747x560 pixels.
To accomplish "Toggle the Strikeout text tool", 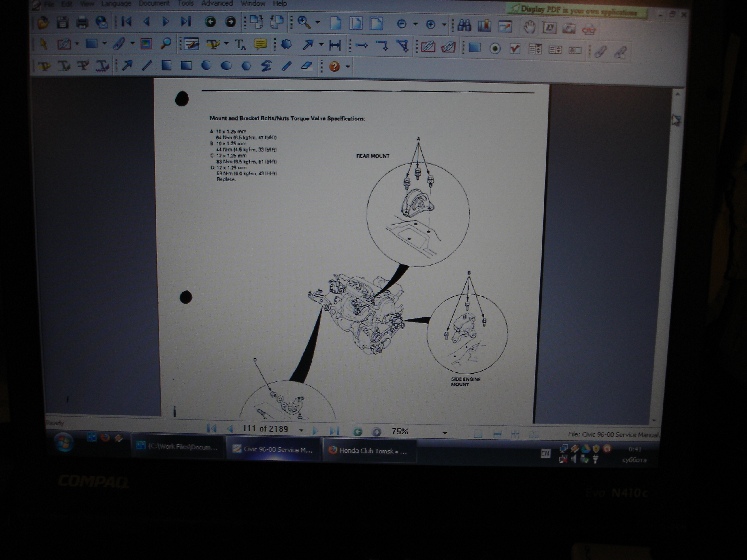I will 83,65.
